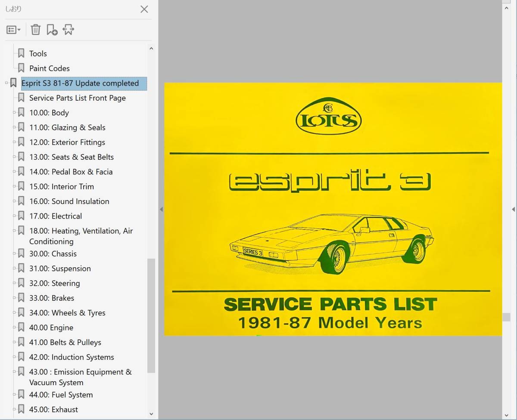Open 45.00: Exhaust bookmark

54,410
